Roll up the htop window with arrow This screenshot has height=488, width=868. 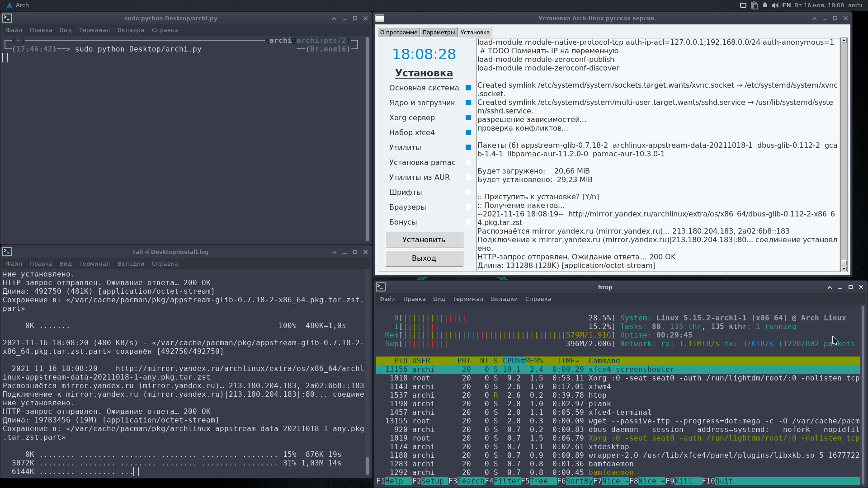830,287
